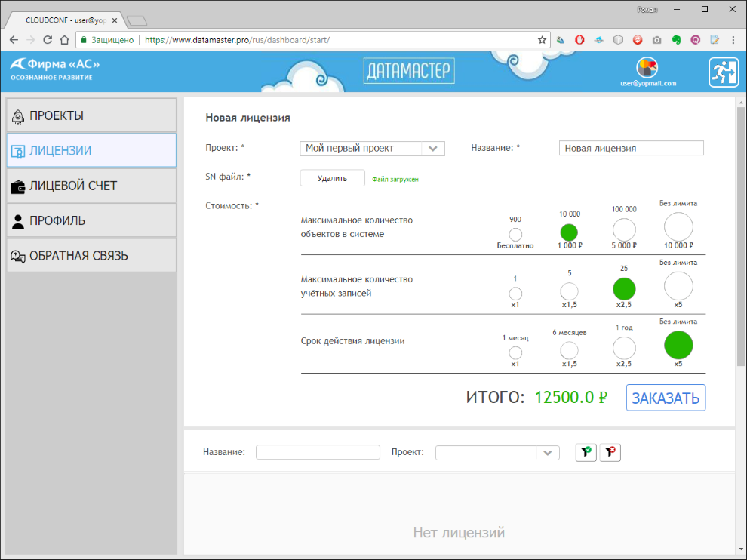Click the Opera red extension icon
Image resolution: width=747 pixels, height=560 pixels.
click(579, 40)
